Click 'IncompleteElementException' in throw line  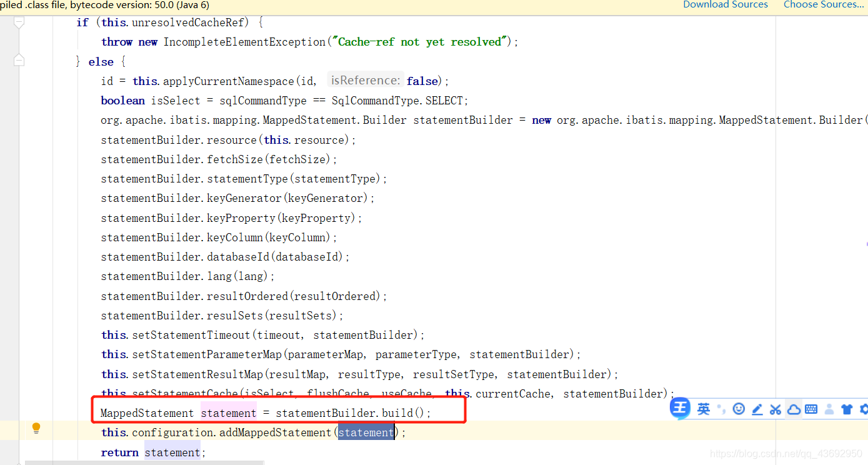pos(244,42)
